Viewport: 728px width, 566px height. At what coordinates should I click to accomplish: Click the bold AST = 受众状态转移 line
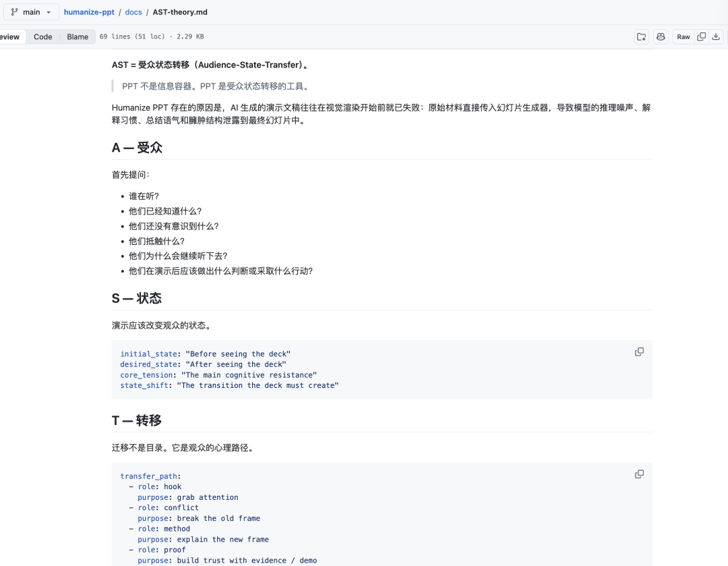(x=211, y=65)
